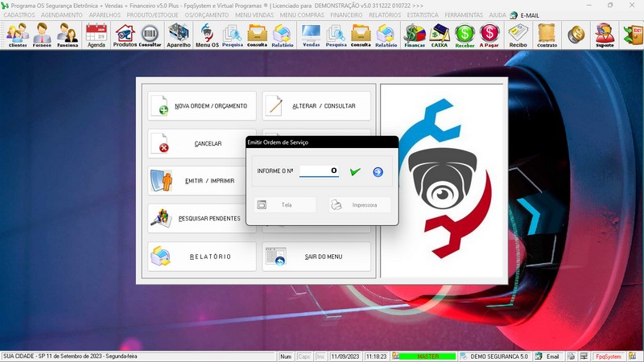The height and width of the screenshot is (362, 644).
Task: Open the CADASTROS menu
Action: 19,14
